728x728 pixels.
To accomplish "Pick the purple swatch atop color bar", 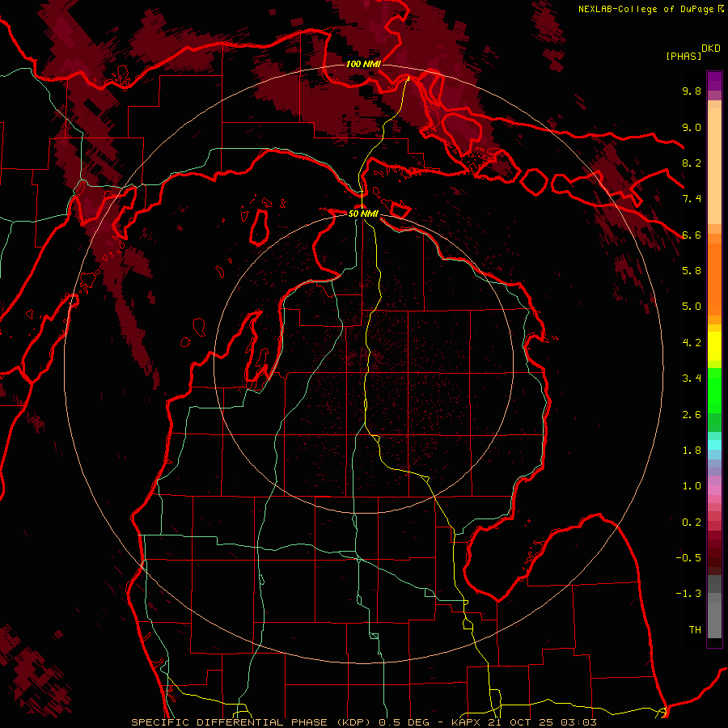I will click(x=714, y=81).
